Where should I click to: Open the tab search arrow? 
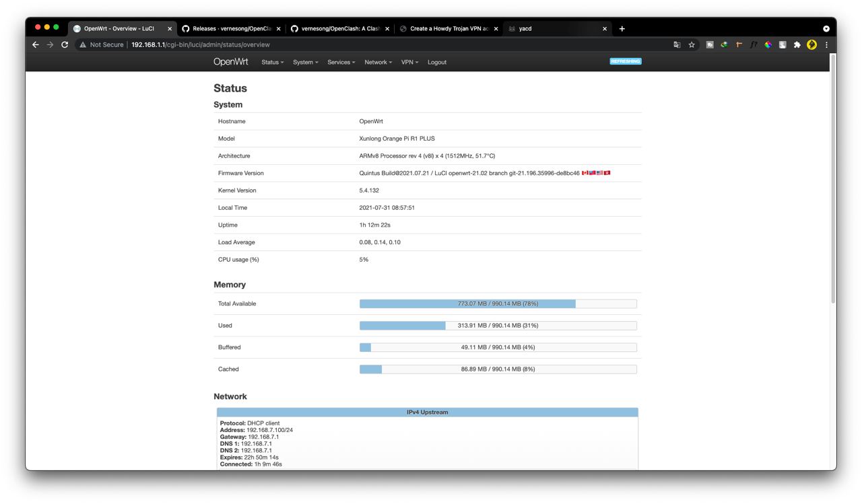[x=826, y=29]
